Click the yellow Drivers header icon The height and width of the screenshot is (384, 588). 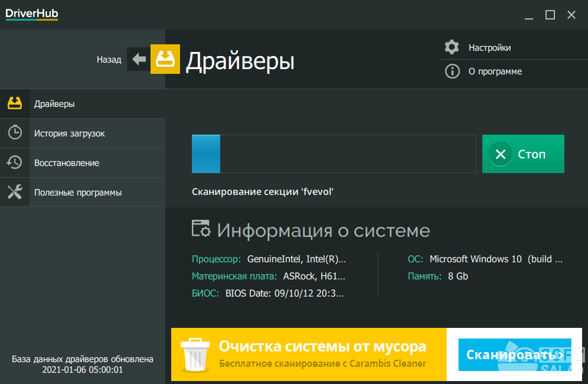[165, 59]
